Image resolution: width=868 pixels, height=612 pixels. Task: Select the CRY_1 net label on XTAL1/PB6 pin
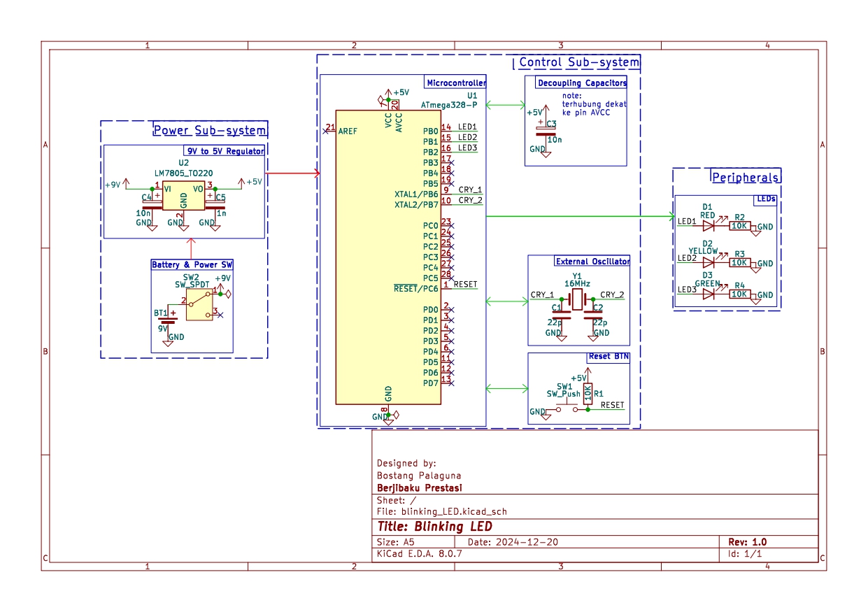pos(471,190)
